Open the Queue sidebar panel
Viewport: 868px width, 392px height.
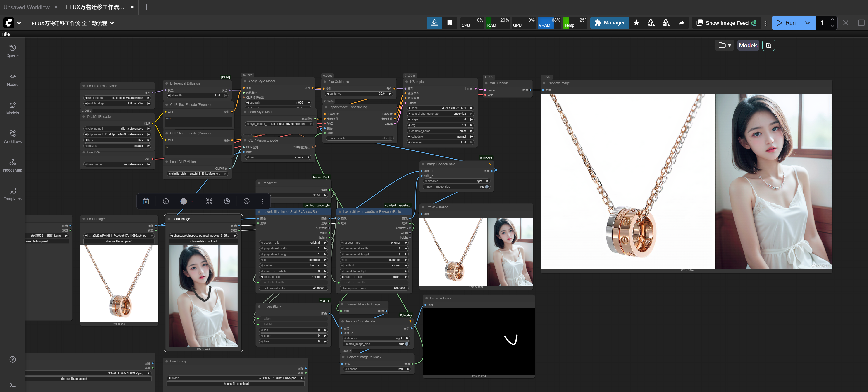click(12, 51)
